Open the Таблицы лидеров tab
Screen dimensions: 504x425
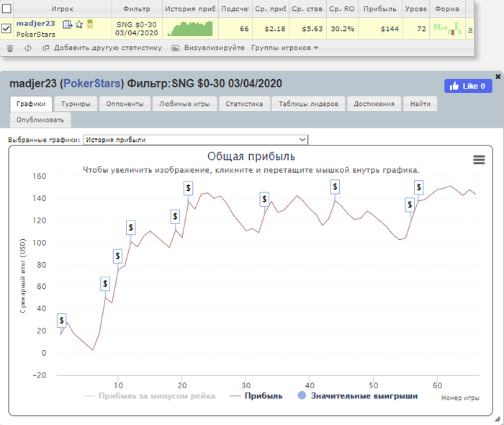(x=308, y=104)
